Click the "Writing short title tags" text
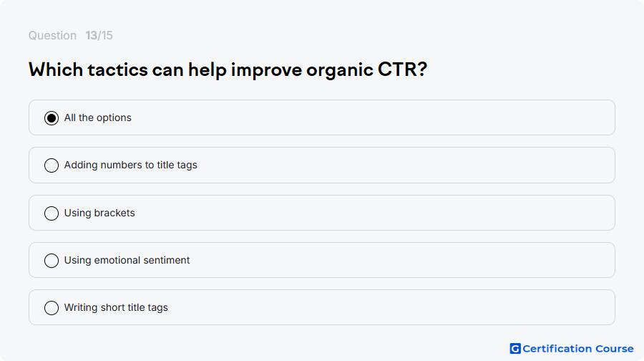 click(x=116, y=307)
